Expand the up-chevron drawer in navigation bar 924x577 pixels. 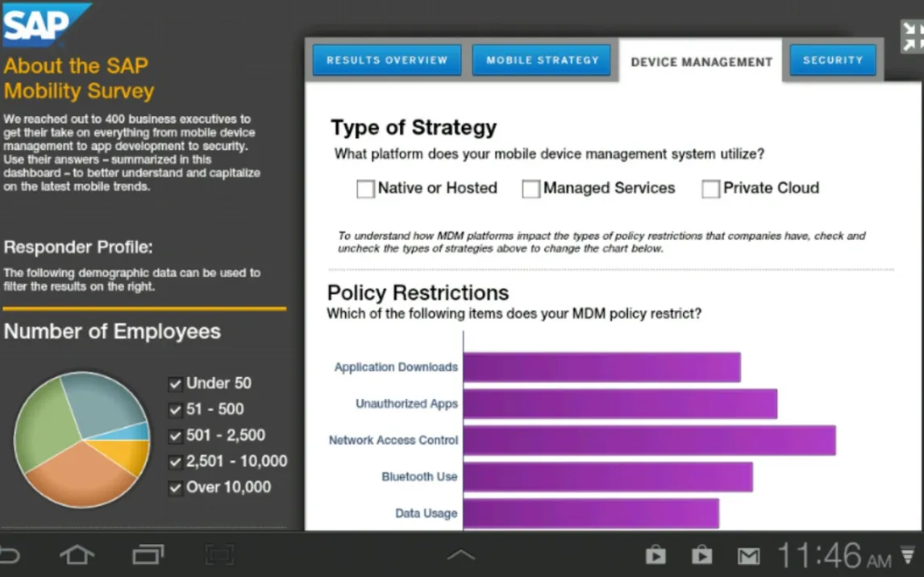click(x=461, y=554)
